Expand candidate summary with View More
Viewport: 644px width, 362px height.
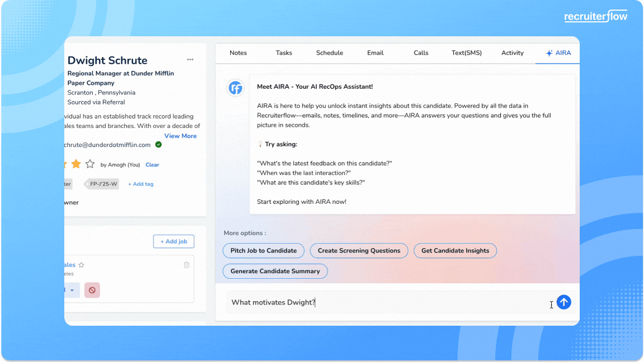coord(180,136)
